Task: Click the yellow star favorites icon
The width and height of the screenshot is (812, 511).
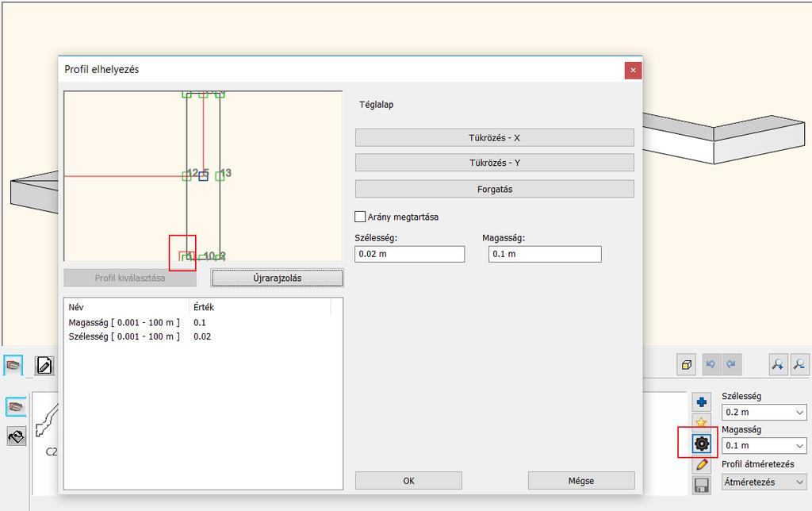Action: click(702, 421)
